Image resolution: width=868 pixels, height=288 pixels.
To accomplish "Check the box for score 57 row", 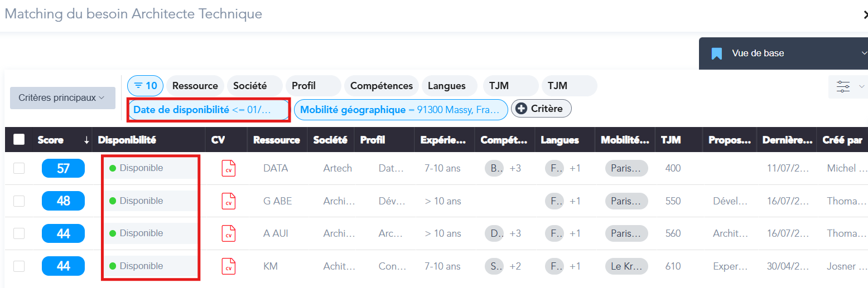I will 19,168.
